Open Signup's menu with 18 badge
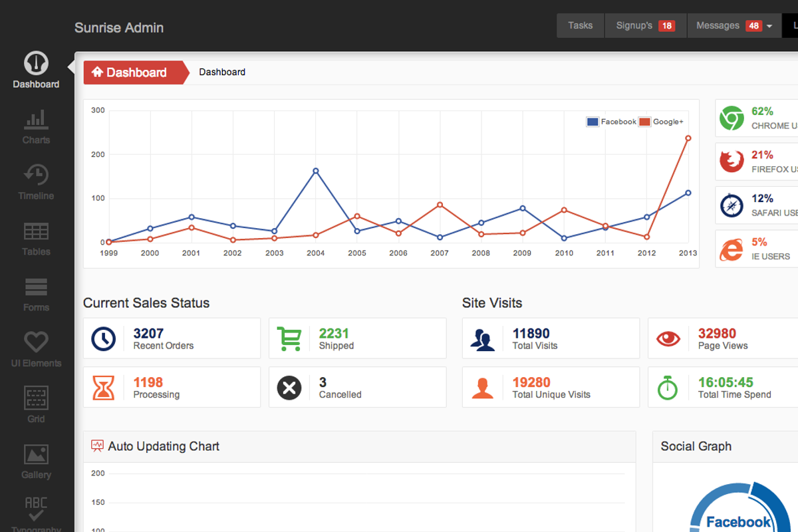798x532 pixels. (645, 25)
